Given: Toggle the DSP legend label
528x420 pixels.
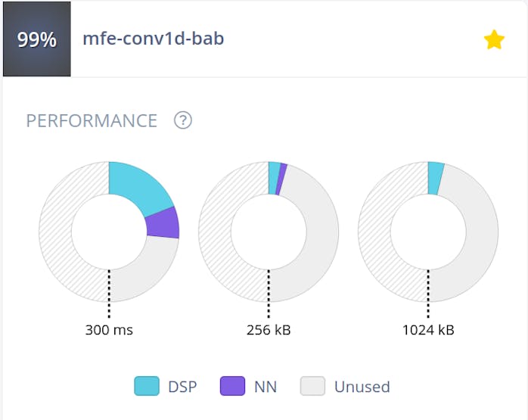Looking at the screenshot, I should tap(183, 387).
